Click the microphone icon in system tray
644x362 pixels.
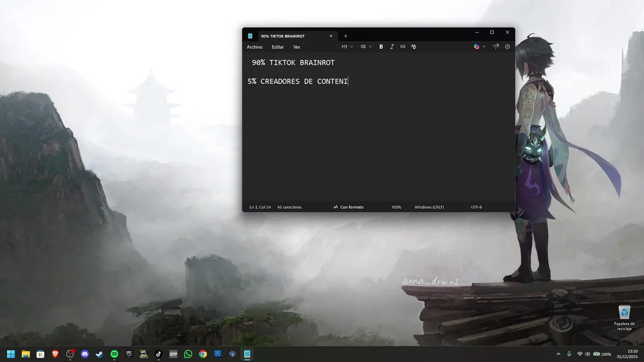[x=569, y=354]
